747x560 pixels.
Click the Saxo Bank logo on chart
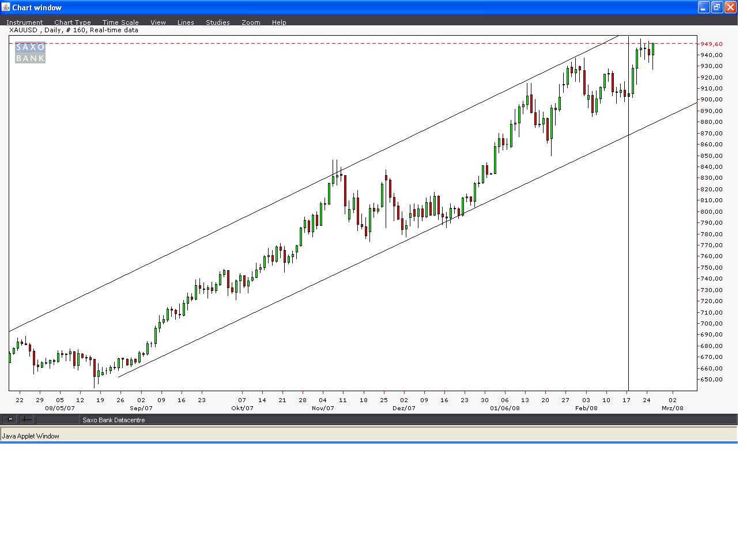(30, 52)
